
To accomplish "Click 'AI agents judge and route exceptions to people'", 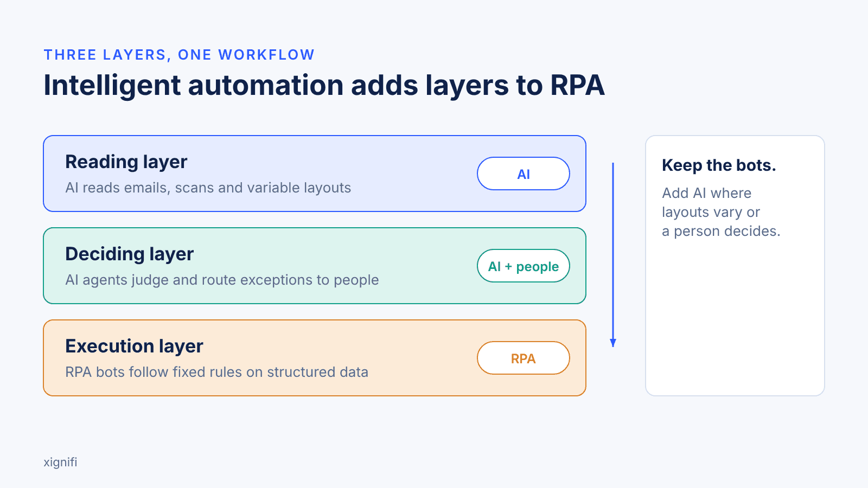I will coord(222,280).
